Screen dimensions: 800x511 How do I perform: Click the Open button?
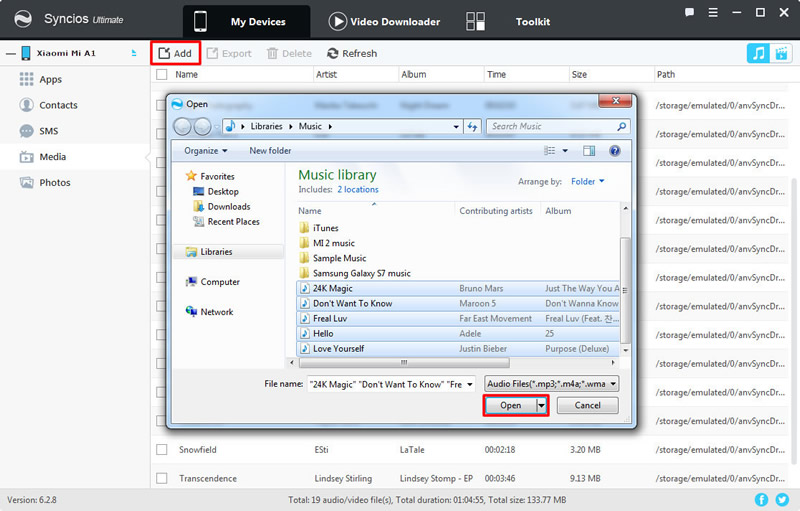[x=511, y=405]
